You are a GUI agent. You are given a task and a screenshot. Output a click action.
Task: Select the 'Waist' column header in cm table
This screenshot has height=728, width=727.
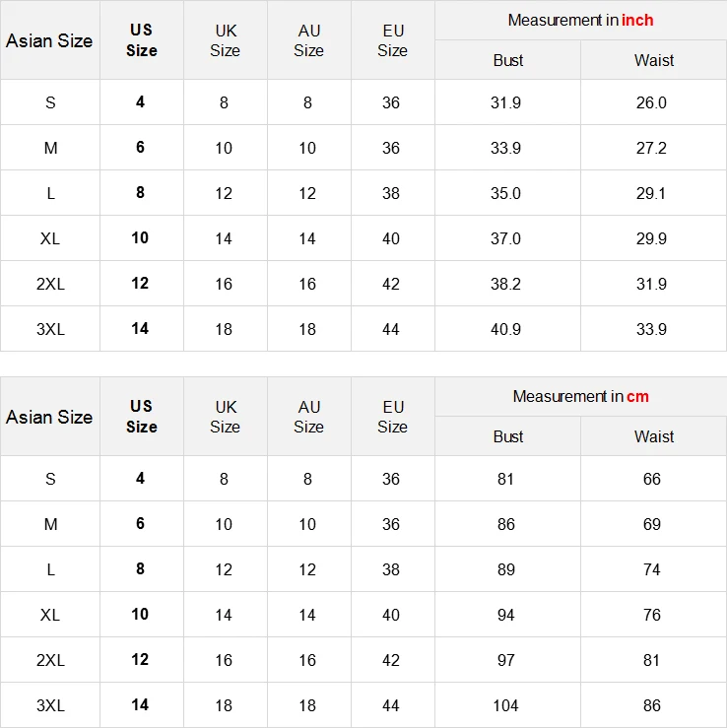click(654, 436)
